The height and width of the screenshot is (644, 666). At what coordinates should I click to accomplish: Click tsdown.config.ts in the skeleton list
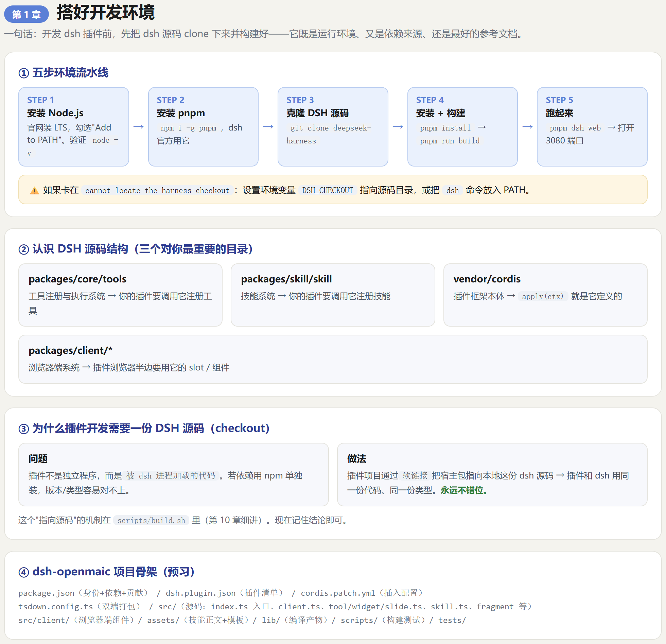[x=56, y=607]
